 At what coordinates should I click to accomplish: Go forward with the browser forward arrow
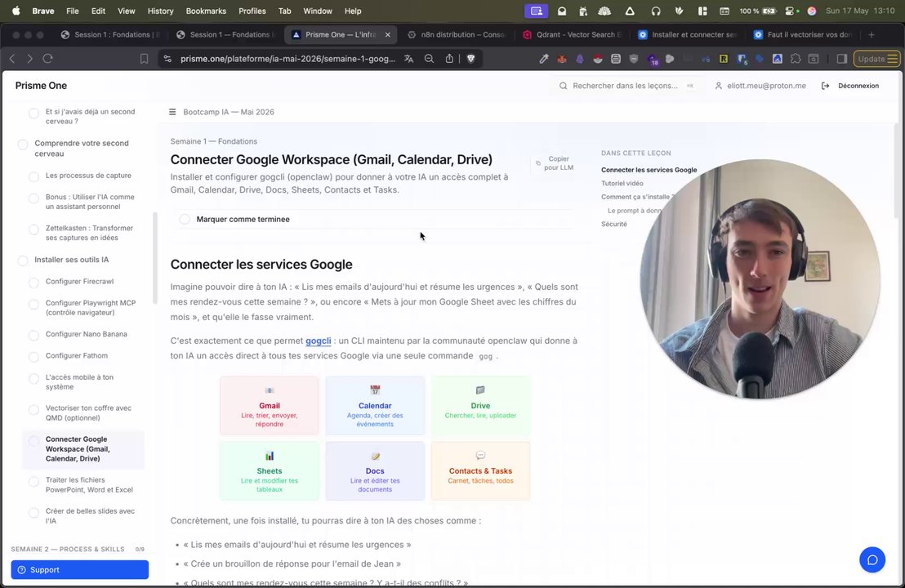[x=30, y=59]
